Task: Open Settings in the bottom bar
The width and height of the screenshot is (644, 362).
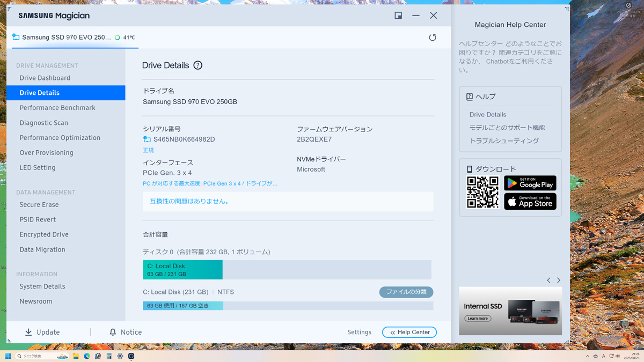Action: click(x=359, y=333)
